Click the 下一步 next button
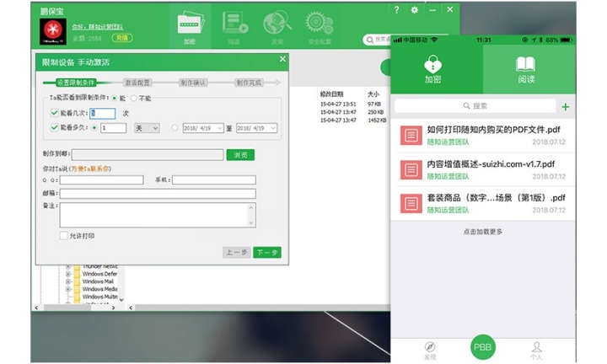The image size is (607, 364). tap(267, 253)
